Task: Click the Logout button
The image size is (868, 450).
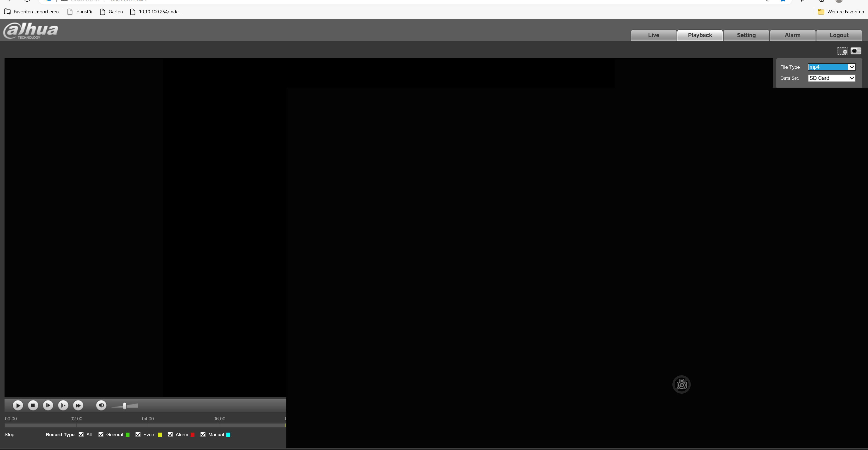Action: [839, 35]
